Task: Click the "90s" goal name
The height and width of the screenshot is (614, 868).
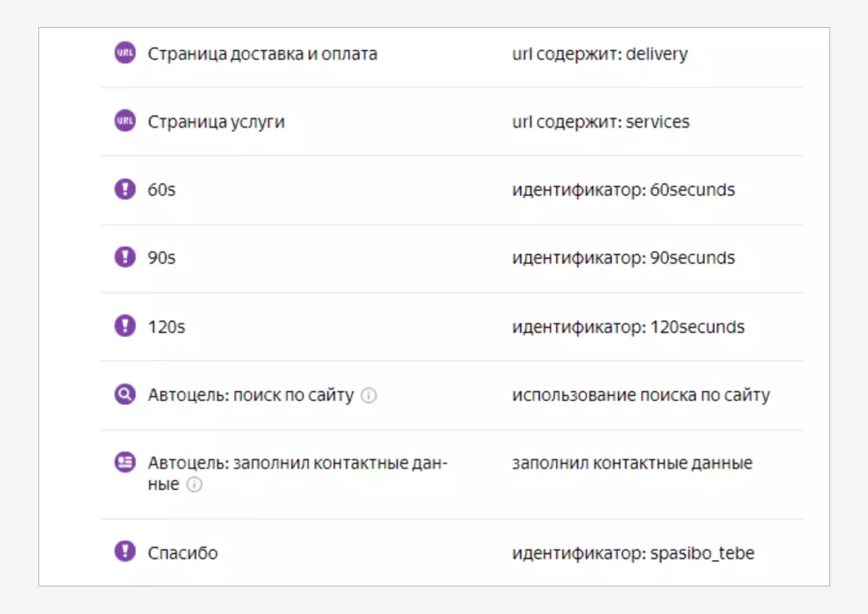Action: click(x=162, y=258)
